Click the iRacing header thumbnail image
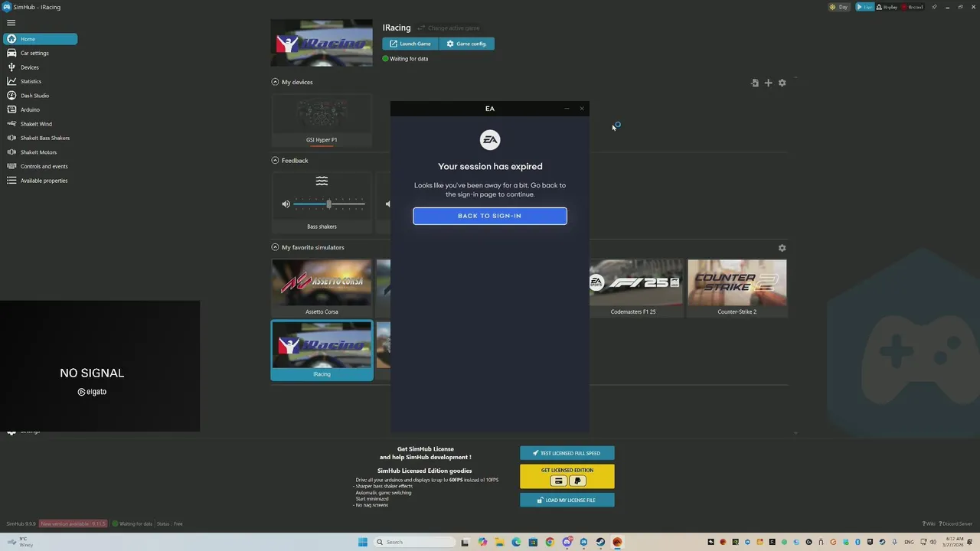The width and height of the screenshot is (980, 551). coord(322,43)
